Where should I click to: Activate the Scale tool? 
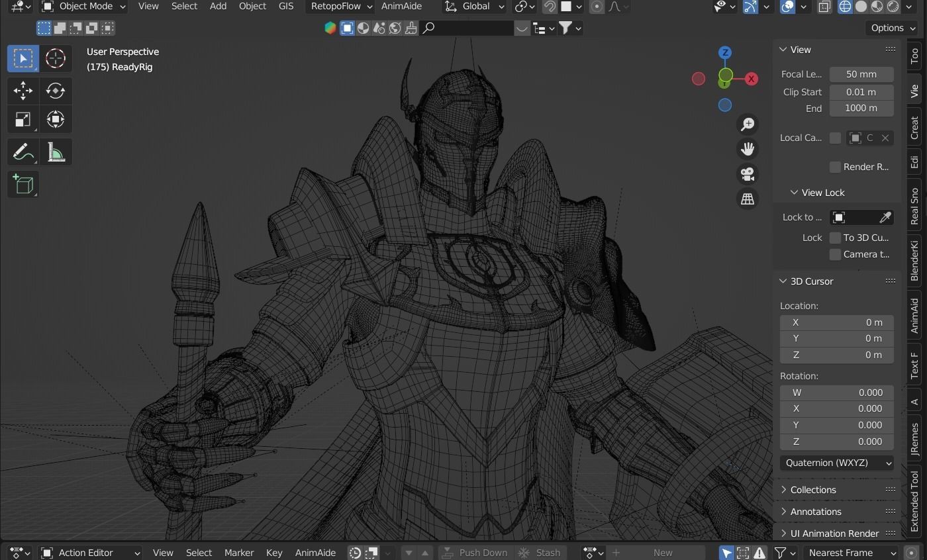pyautogui.click(x=23, y=120)
